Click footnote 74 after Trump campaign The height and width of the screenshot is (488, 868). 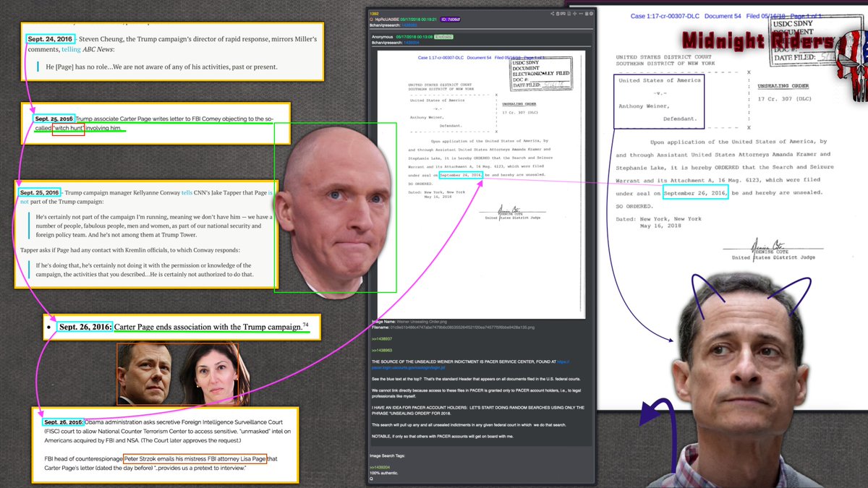[305, 325]
